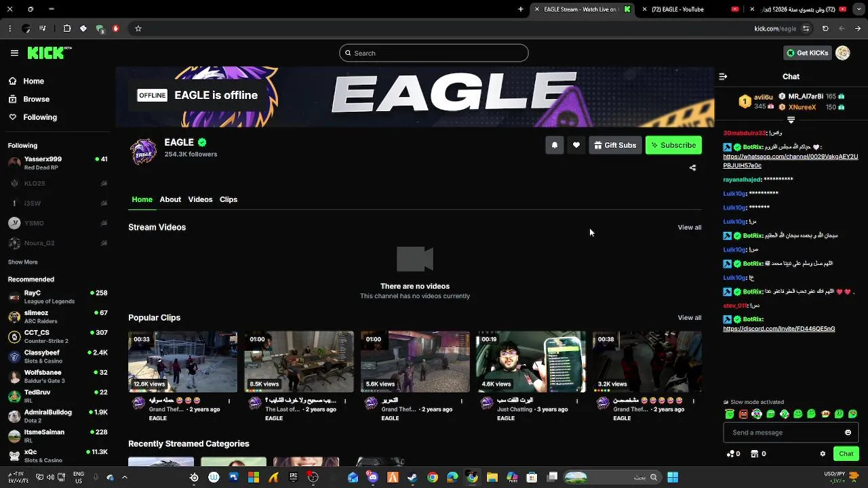Toggle the heart follow button for EAGLE
Viewport: 868px width, 488px height.
(576, 145)
